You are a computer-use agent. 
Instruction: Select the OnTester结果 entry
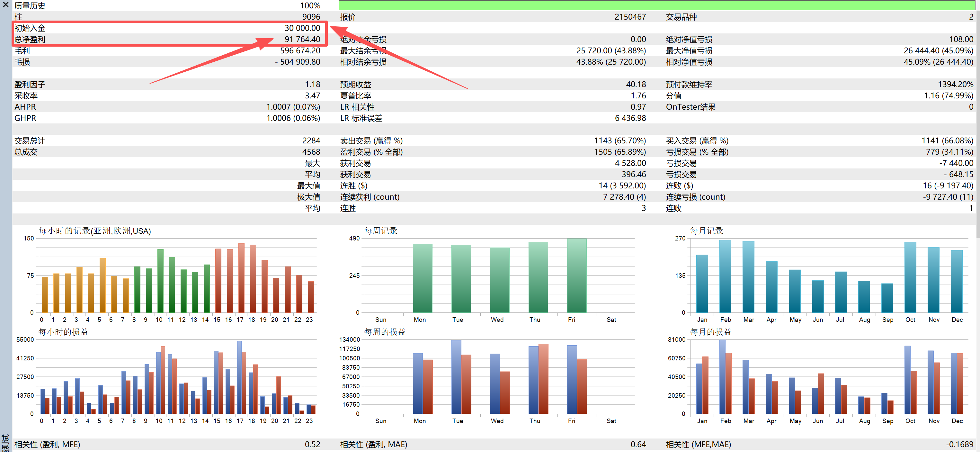click(x=690, y=107)
